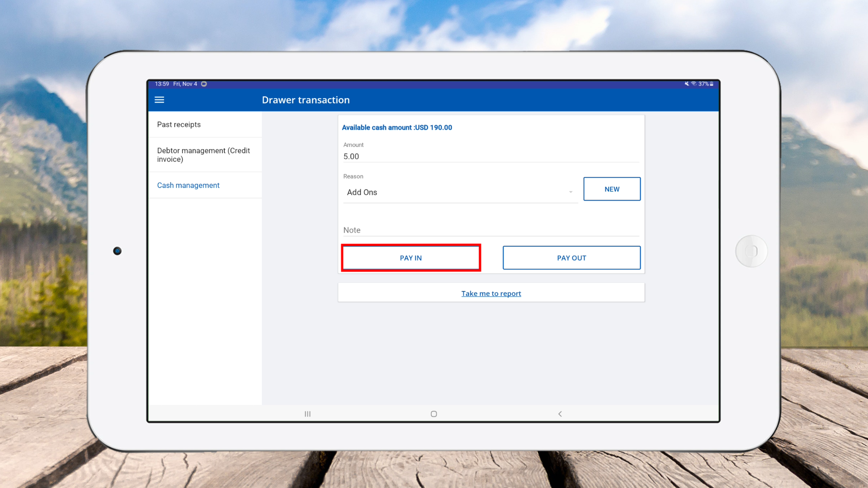
Task: Select Cash management in sidebar
Action: pos(188,185)
